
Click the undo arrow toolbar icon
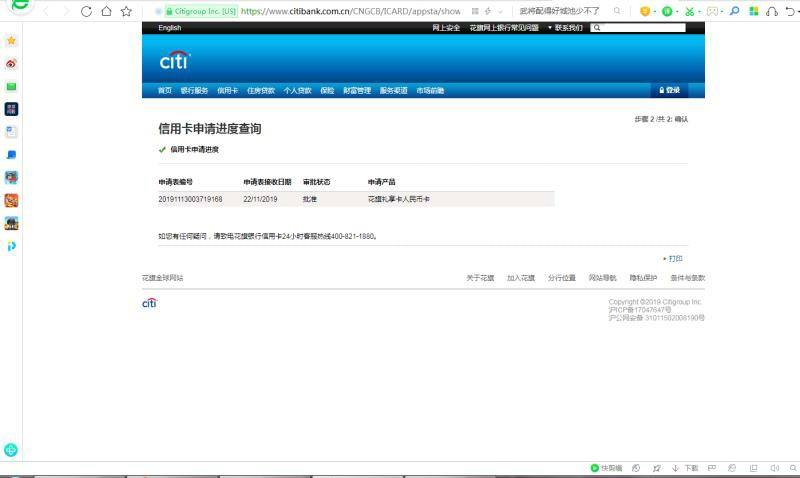790,11
